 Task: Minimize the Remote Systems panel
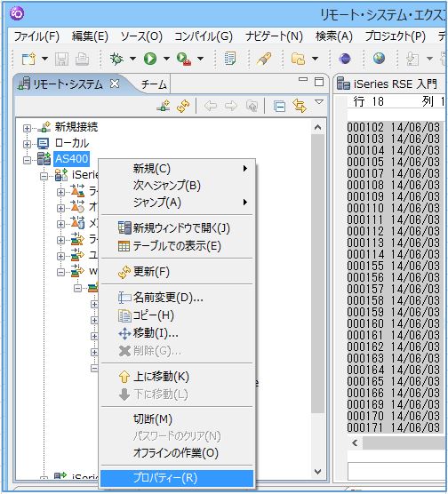[x=303, y=80]
